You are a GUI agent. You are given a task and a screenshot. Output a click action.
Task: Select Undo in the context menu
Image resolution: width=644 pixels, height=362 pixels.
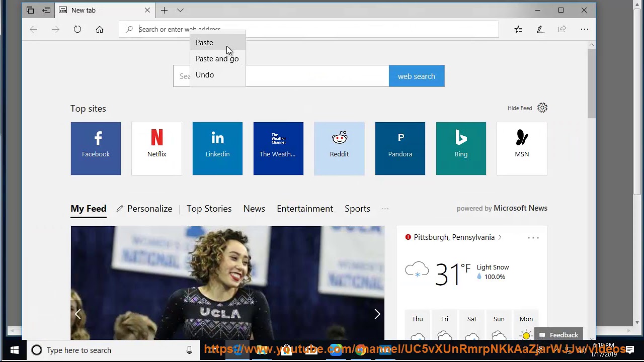coord(218,75)
